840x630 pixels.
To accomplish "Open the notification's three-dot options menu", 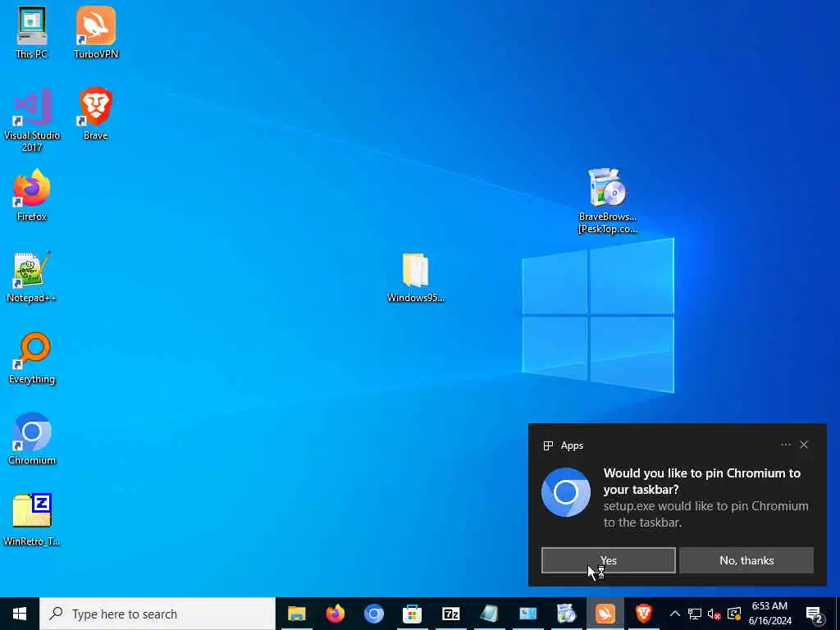I will click(785, 445).
